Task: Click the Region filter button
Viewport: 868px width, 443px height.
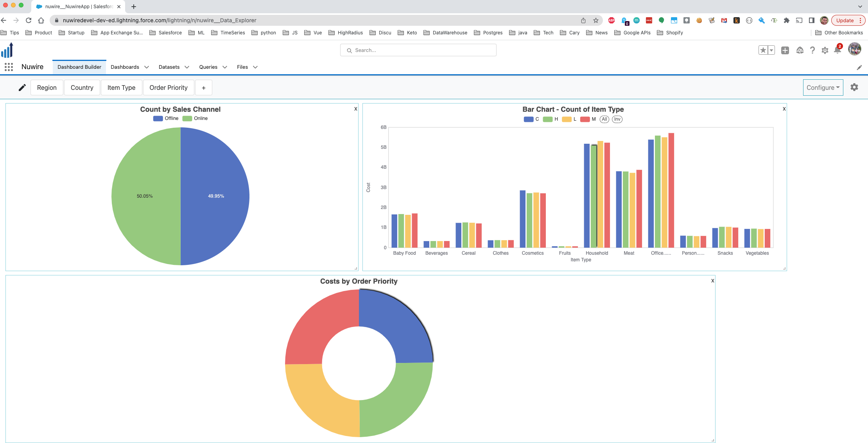Action: pyautogui.click(x=47, y=88)
